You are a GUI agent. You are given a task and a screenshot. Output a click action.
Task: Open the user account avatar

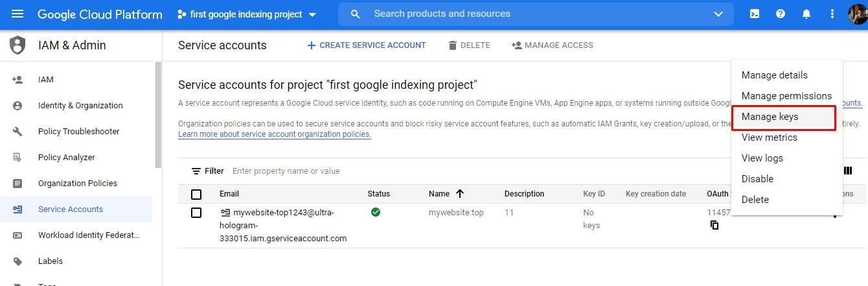(858, 14)
